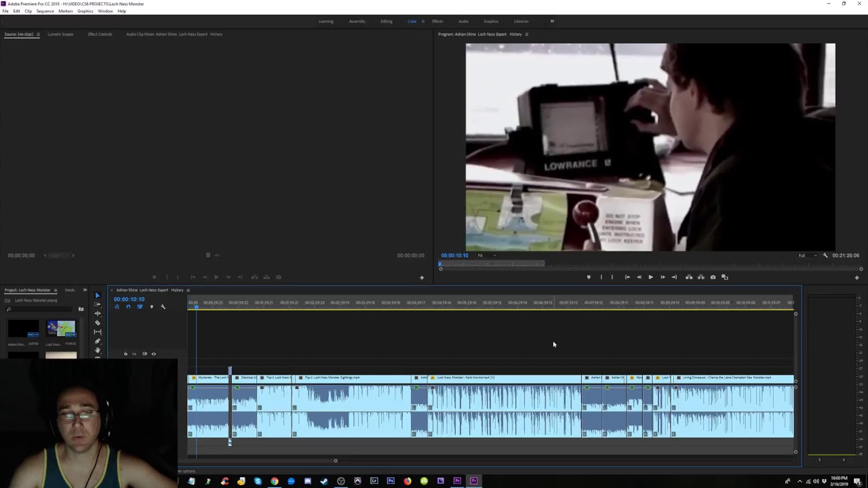The height and width of the screenshot is (488, 868).
Task: Open the Markers menu
Action: [x=66, y=11]
